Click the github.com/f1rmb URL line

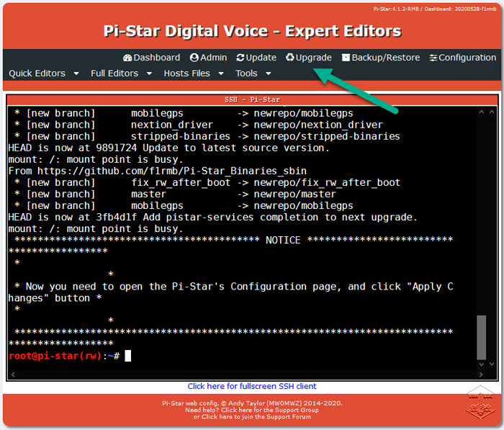coord(158,171)
